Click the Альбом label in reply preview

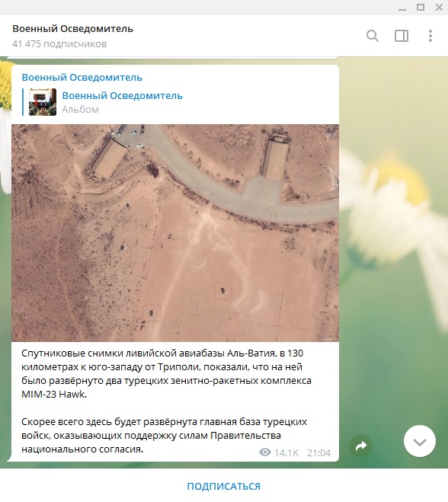click(x=80, y=110)
